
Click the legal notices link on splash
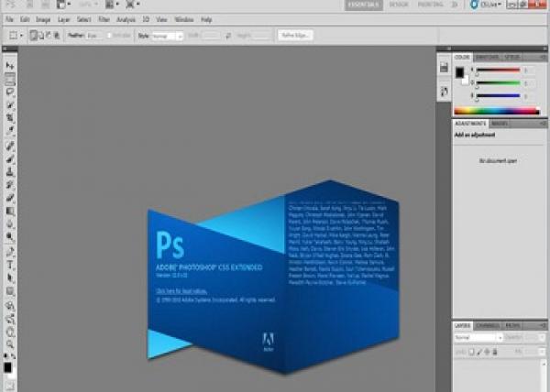tap(181, 291)
